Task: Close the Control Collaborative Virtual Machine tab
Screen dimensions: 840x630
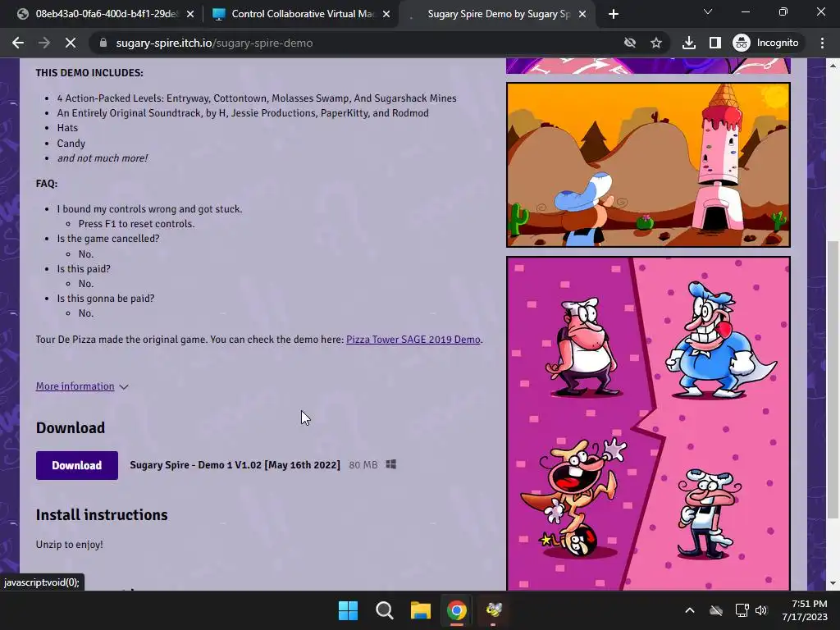Action: [386, 14]
